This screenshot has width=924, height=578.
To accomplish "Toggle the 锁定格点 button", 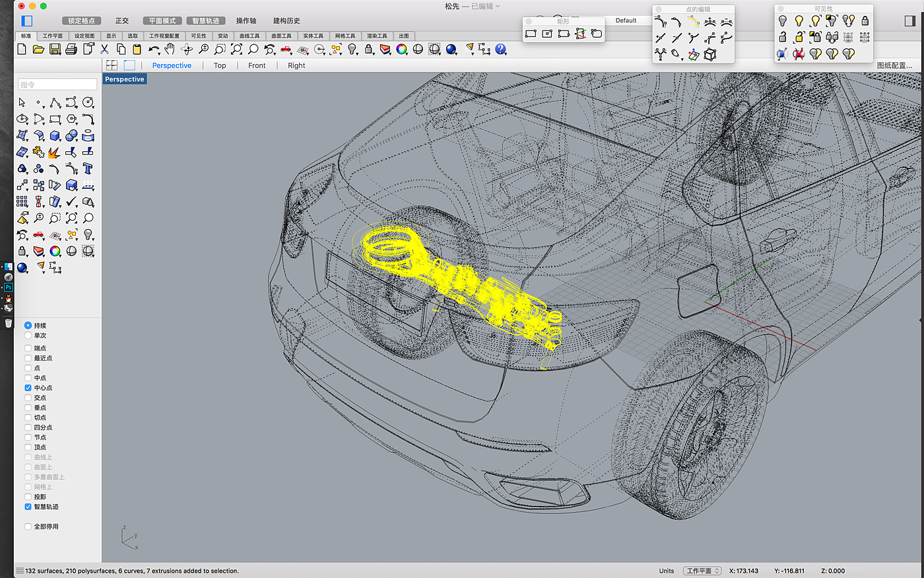I will [82, 20].
